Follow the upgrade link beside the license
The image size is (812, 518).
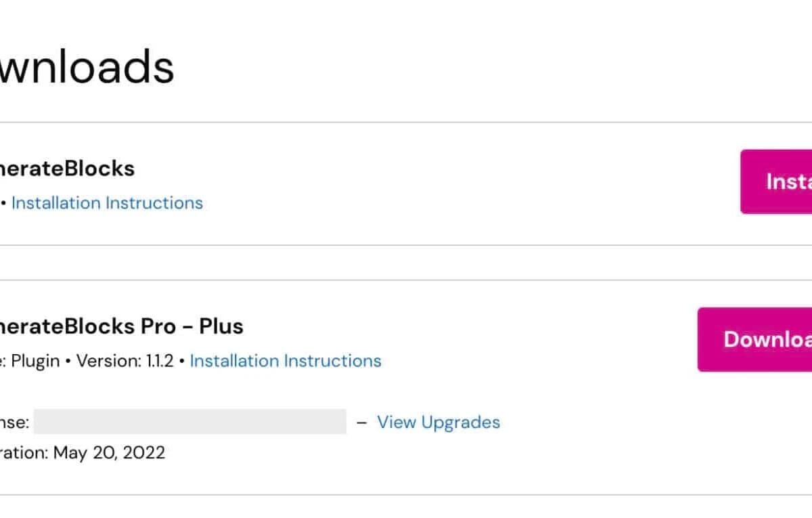pyautogui.click(x=438, y=422)
